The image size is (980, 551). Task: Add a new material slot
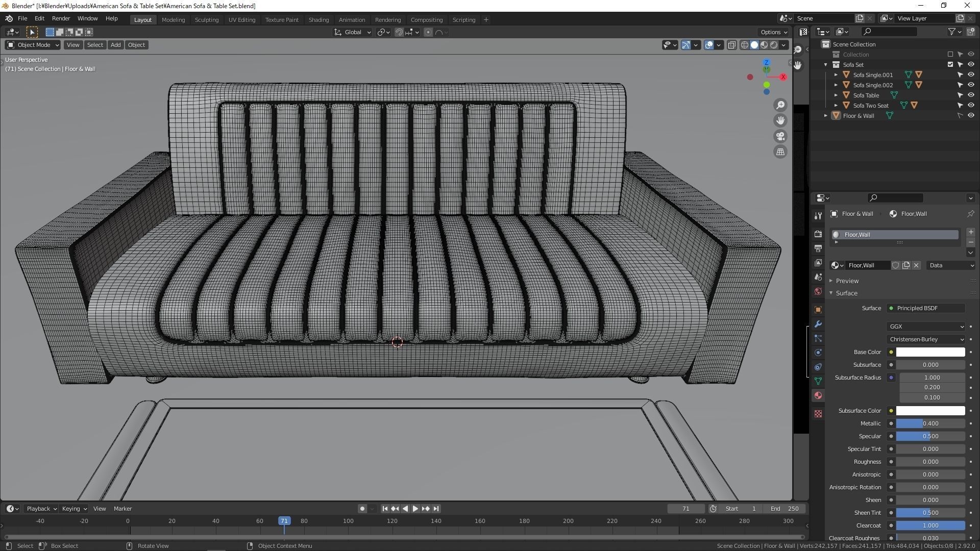point(971,232)
